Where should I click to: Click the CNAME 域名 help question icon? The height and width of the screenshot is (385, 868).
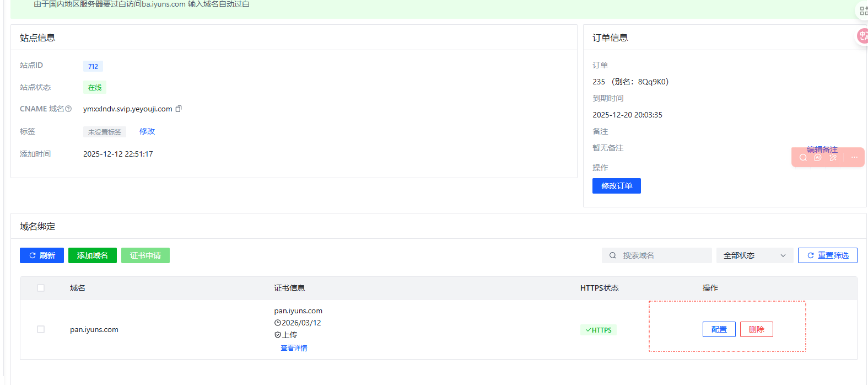pos(68,109)
